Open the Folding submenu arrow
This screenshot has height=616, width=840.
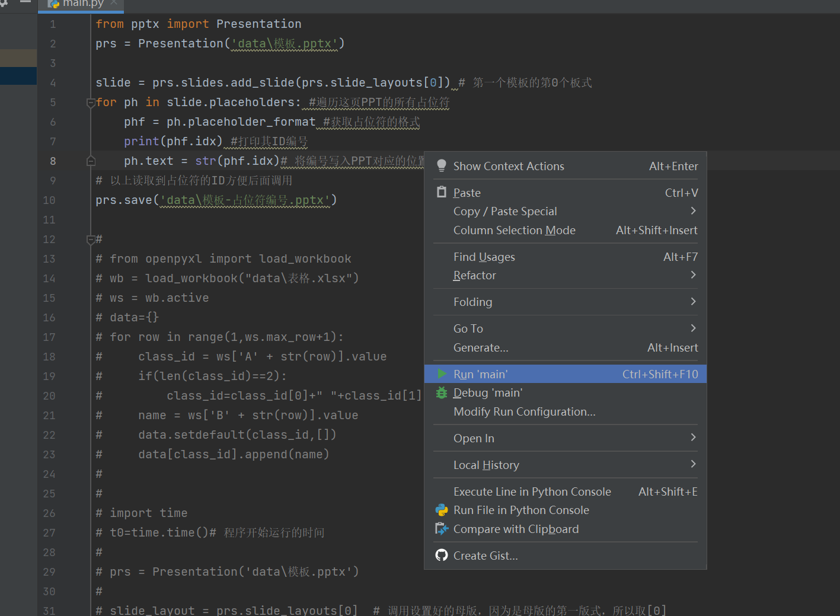[693, 302]
